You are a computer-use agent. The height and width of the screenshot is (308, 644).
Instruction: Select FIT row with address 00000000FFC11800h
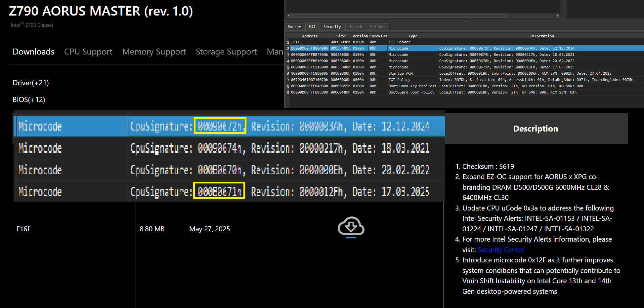pyautogui.click(x=465, y=67)
